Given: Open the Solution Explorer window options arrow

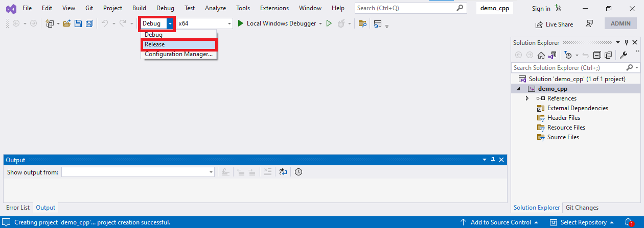Looking at the screenshot, I should click(618, 43).
